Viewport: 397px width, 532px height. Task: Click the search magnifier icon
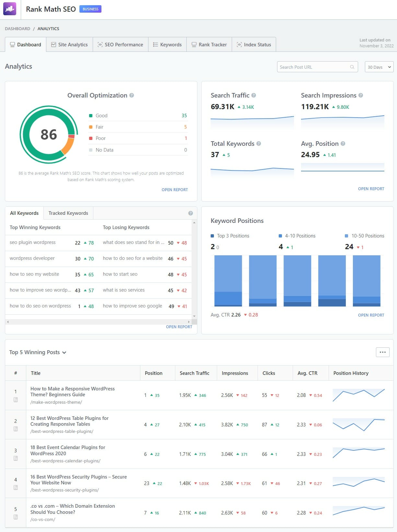pos(352,67)
